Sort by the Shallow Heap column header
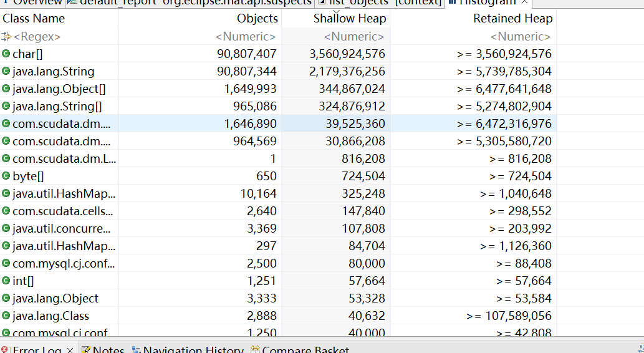The image size is (644, 353). click(349, 19)
